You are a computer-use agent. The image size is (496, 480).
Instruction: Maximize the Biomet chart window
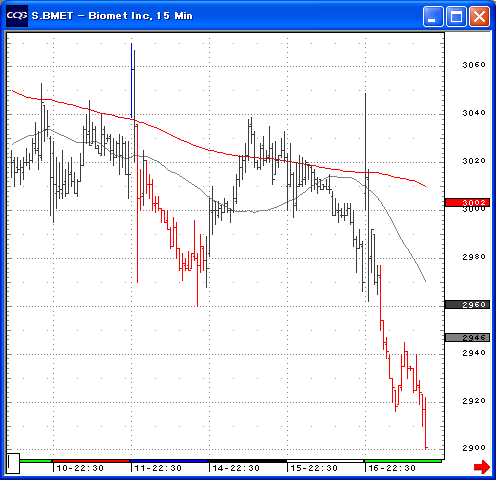456,16
